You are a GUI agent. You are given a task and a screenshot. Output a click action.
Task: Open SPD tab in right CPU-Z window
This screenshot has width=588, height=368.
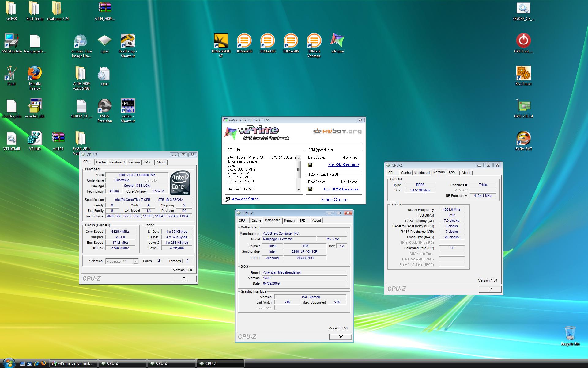[x=452, y=173]
